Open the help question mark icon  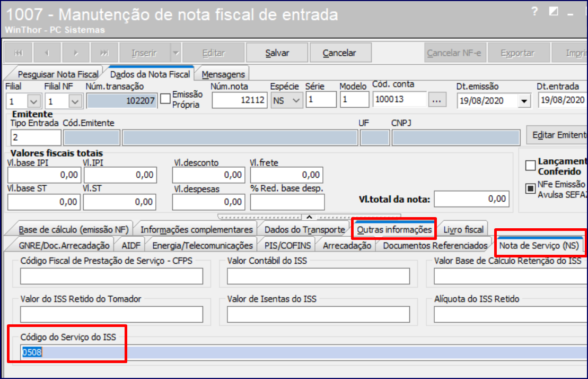[534, 12]
